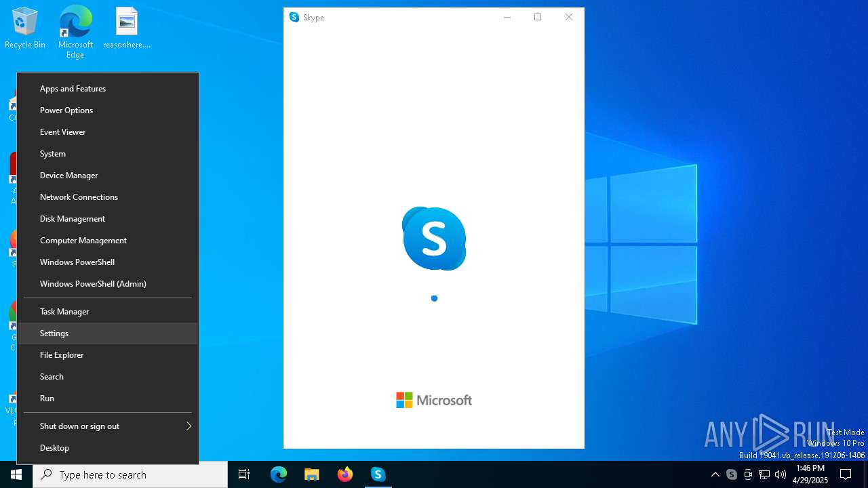Image resolution: width=868 pixels, height=488 pixels.
Task: Select the reasonhere image file icon
Action: (x=127, y=28)
